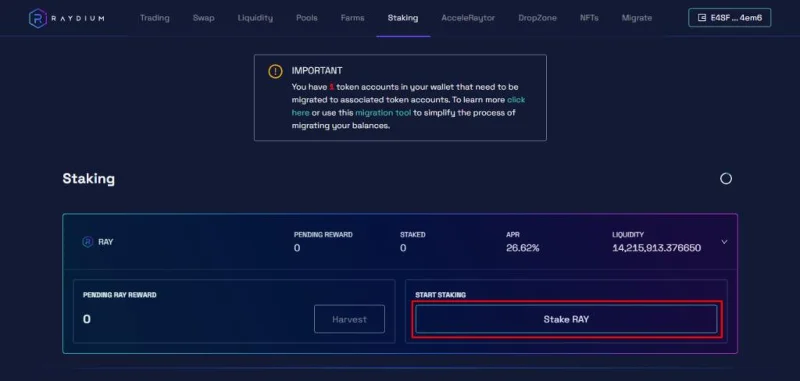Collapse the RAY staking row chevron
Image resolution: width=800 pixels, height=381 pixels.
[724, 242]
